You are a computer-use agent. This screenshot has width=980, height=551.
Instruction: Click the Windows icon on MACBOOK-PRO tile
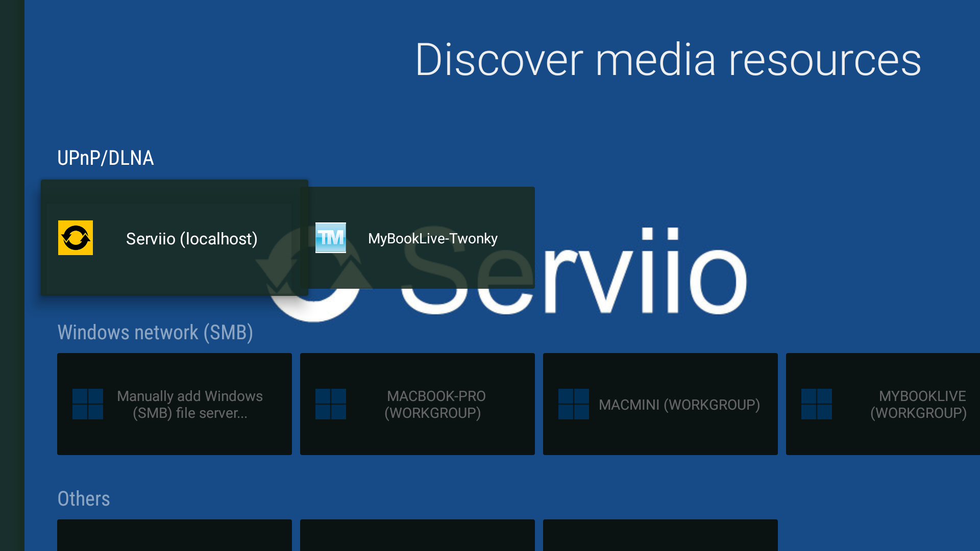click(331, 404)
